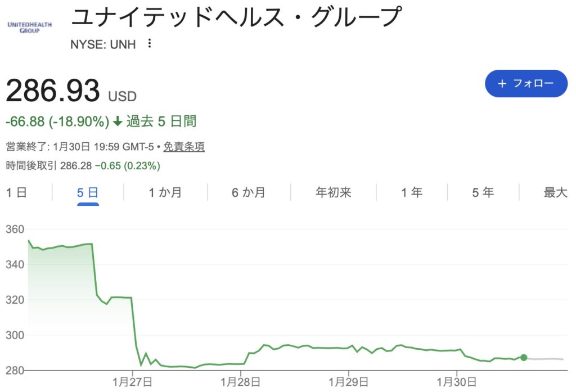Show the maximum (最大) range chart
Viewport: 576px width, 392px height.
pos(555,193)
